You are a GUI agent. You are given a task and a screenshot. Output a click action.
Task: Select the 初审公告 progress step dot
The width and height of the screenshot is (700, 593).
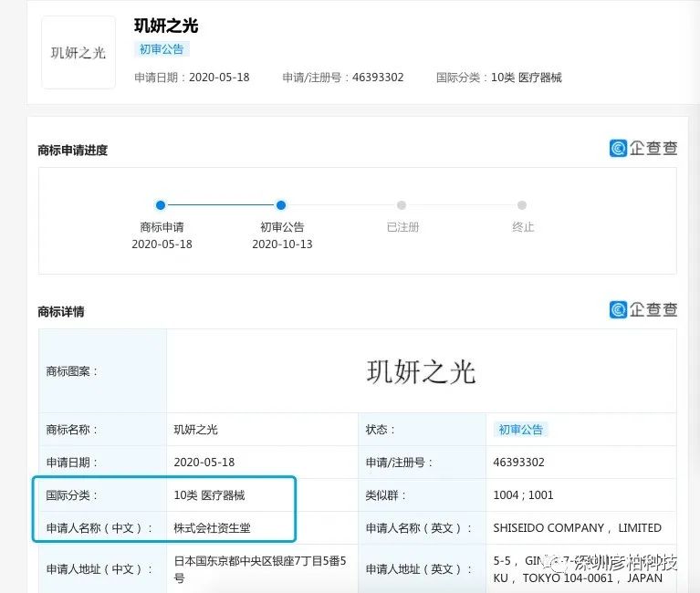tap(281, 205)
